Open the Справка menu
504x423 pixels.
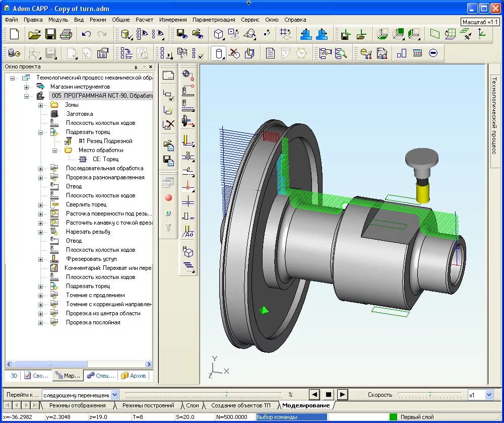pyautogui.click(x=295, y=20)
